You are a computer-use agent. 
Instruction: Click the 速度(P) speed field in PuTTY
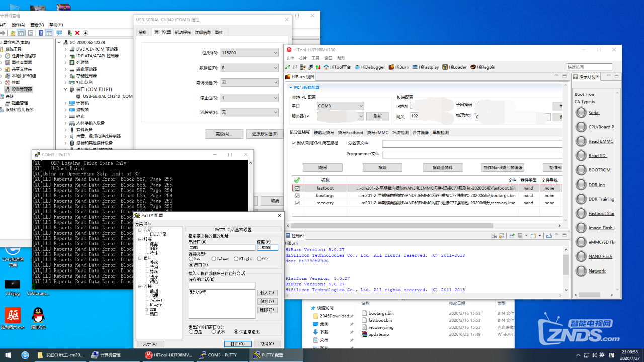[x=267, y=247]
